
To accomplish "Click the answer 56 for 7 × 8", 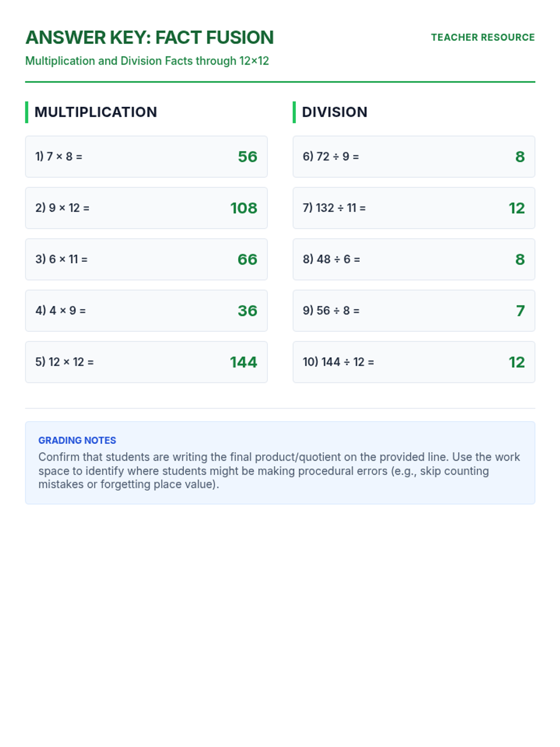I will (247, 156).
